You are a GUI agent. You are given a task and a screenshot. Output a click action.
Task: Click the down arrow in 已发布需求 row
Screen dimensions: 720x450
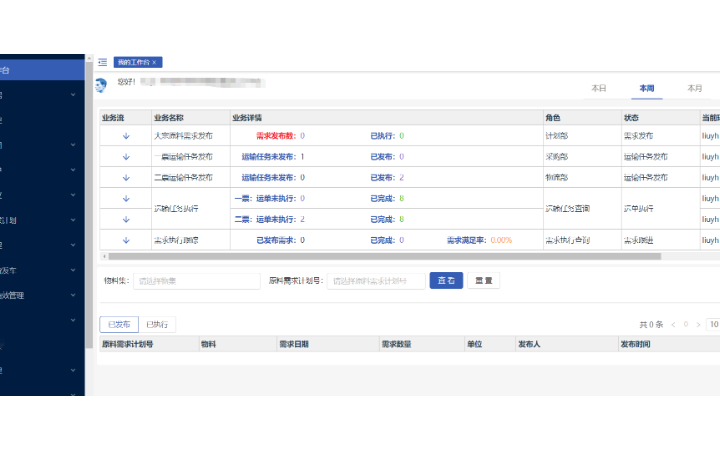(x=126, y=240)
